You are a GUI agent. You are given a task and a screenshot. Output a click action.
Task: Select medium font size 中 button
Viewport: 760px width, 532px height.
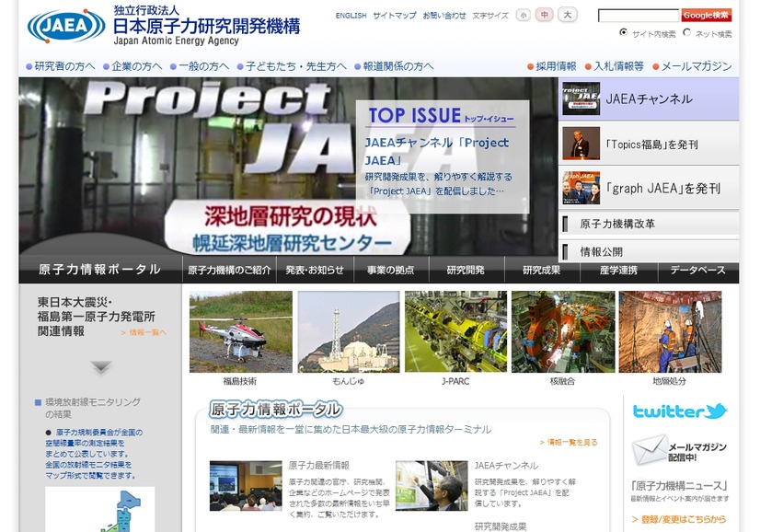click(x=545, y=15)
